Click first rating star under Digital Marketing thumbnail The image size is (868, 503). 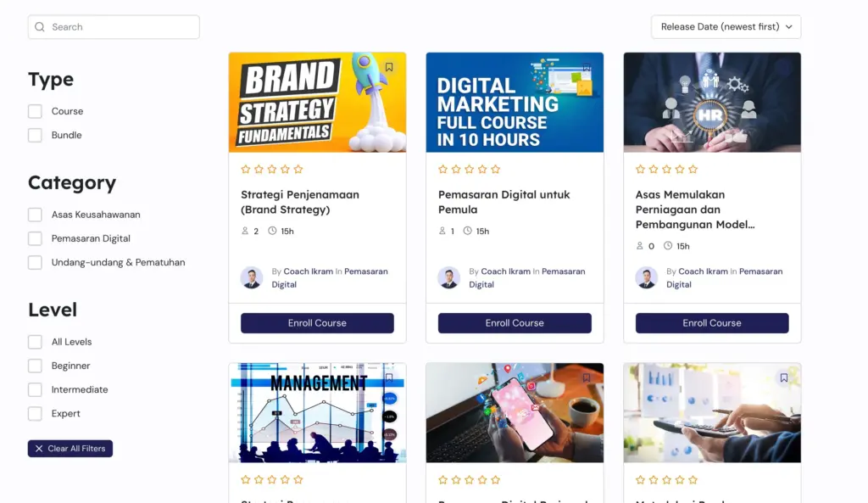pos(442,170)
